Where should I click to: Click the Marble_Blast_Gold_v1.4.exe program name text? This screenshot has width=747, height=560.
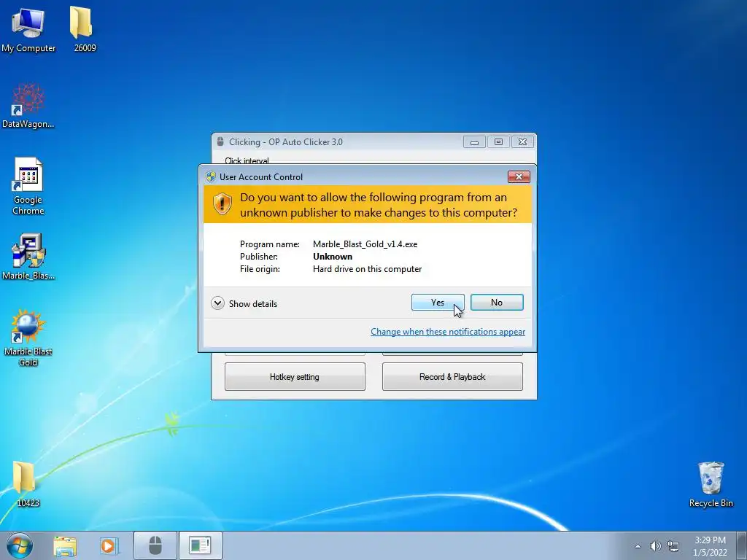[365, 244]
